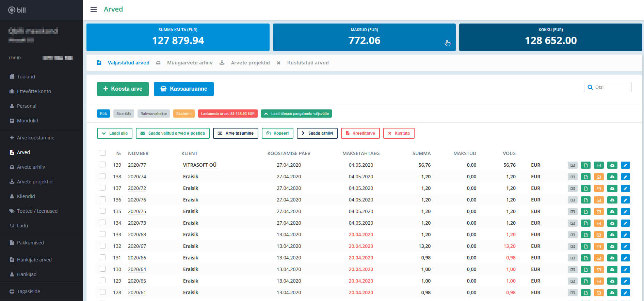Tick the checkbox for invoice row 138

pyautogui.click(x=102, y=176)
